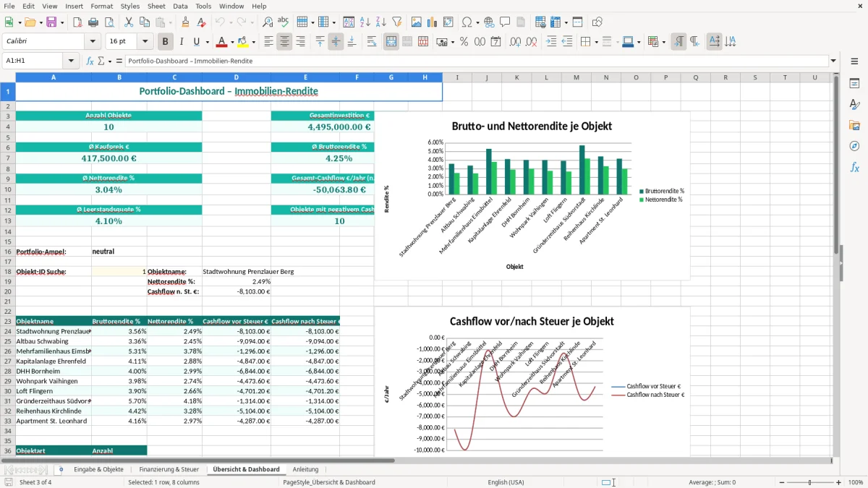Select the Clone Formatting paintbrush

pos(185,22)
